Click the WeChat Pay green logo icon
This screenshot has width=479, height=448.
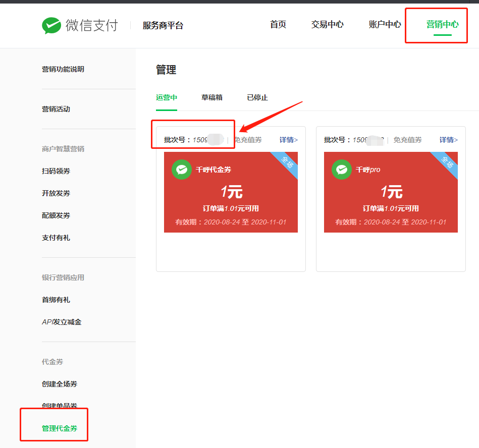click(51, 25)
